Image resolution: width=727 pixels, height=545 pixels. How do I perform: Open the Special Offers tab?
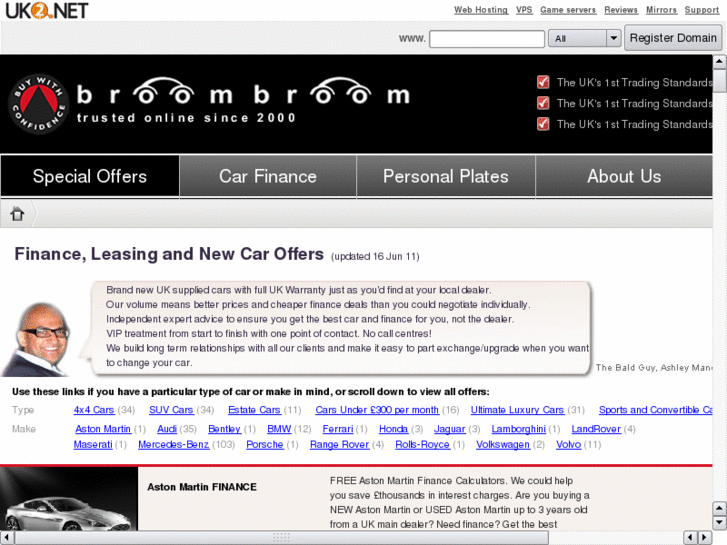coord(90,176)
